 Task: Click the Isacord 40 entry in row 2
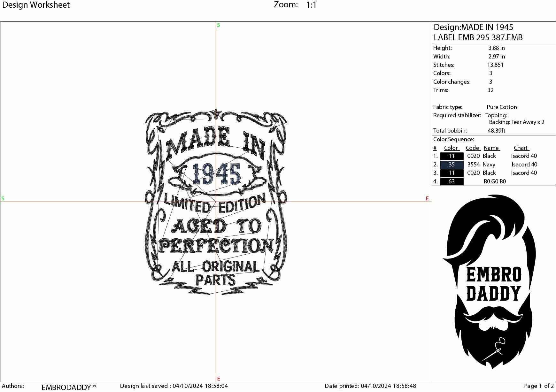click(523, 165)
